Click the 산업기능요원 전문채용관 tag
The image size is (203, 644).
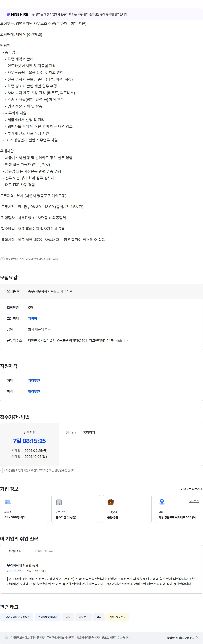pos(16,617)
